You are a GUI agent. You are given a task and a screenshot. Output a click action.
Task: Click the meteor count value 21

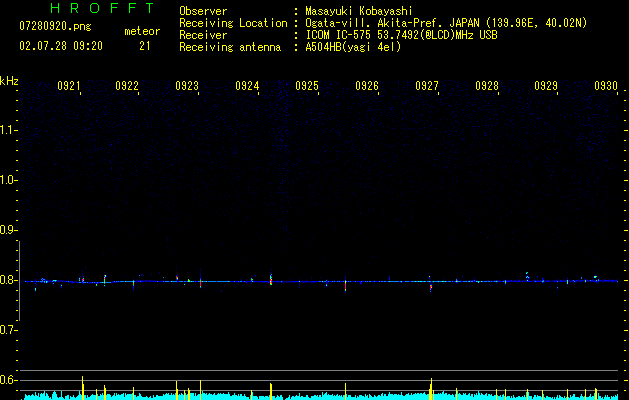pos(144,46)
